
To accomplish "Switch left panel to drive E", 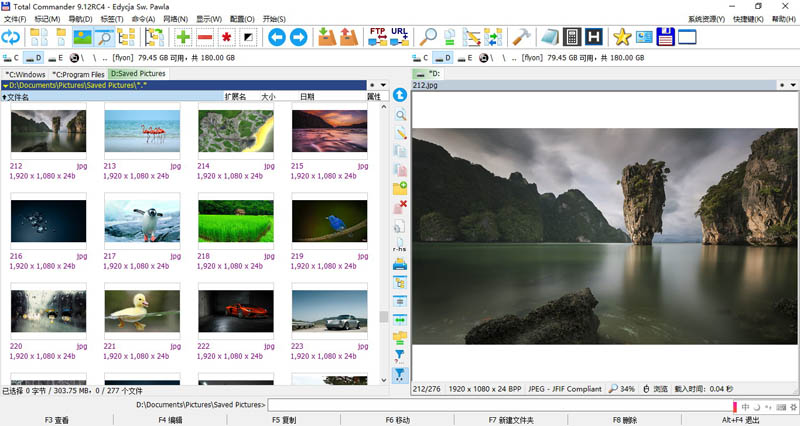I will (55, 58).
